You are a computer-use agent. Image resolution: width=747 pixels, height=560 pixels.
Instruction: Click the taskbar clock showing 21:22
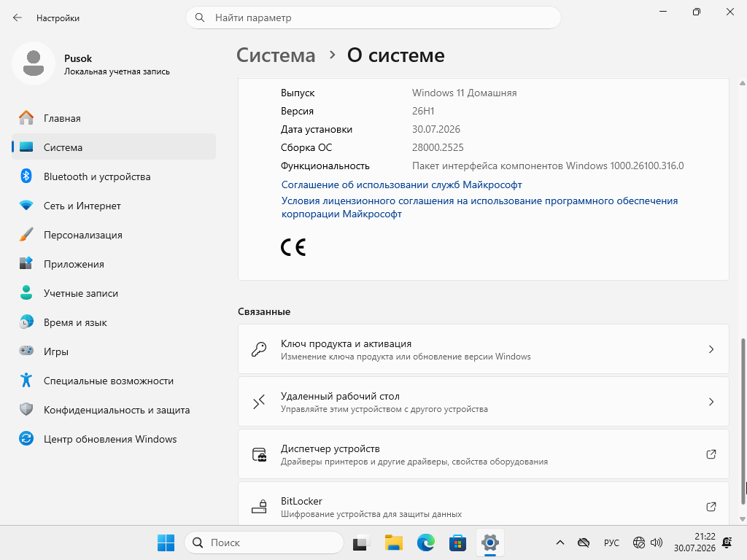coord(694,542)
